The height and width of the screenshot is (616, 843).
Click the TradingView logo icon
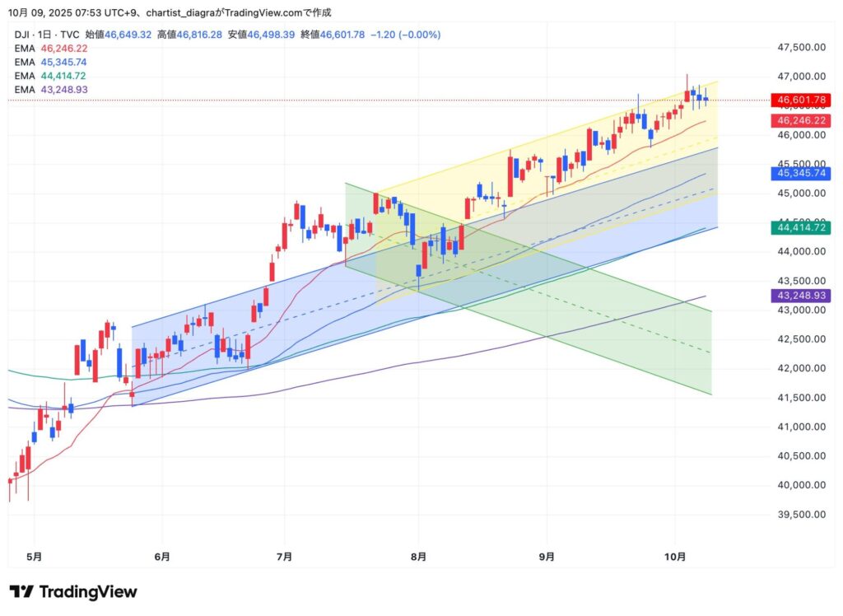click(x=21, y=592)
